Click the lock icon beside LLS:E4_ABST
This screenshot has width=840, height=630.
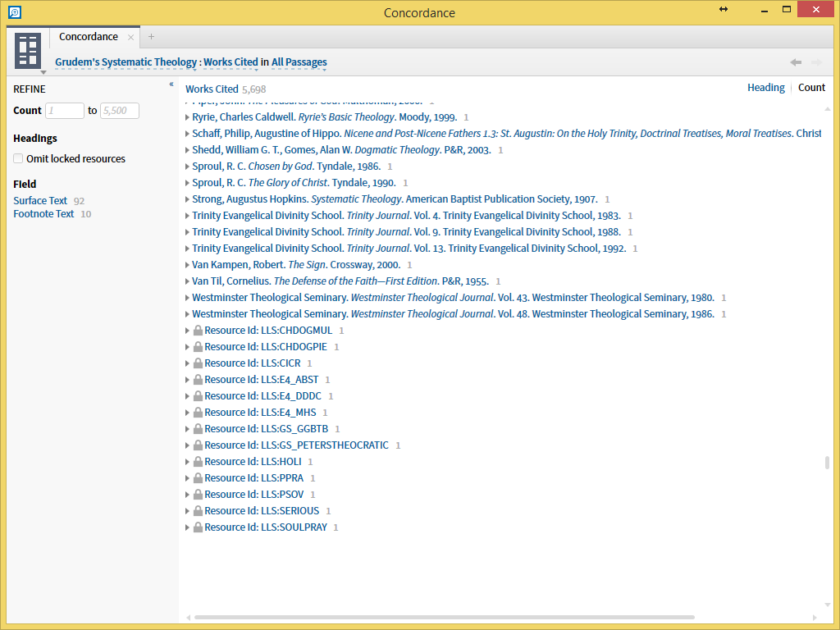point(198,380)
